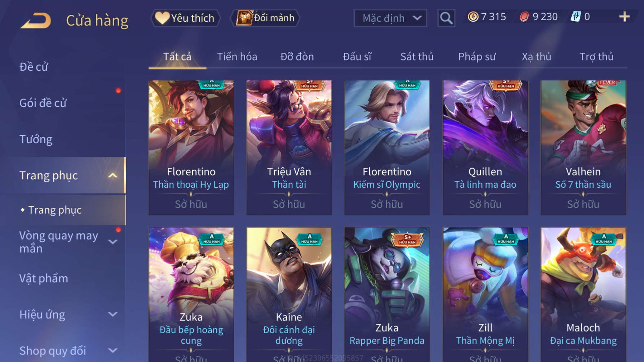Expand Shop quy đổi section

point(113,350)
